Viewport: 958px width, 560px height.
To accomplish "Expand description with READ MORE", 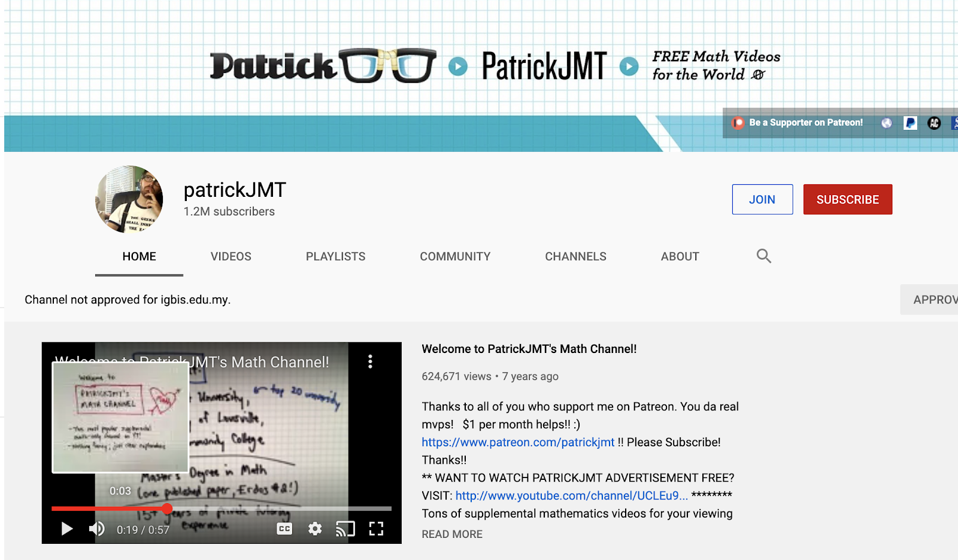I will [452, 534].
